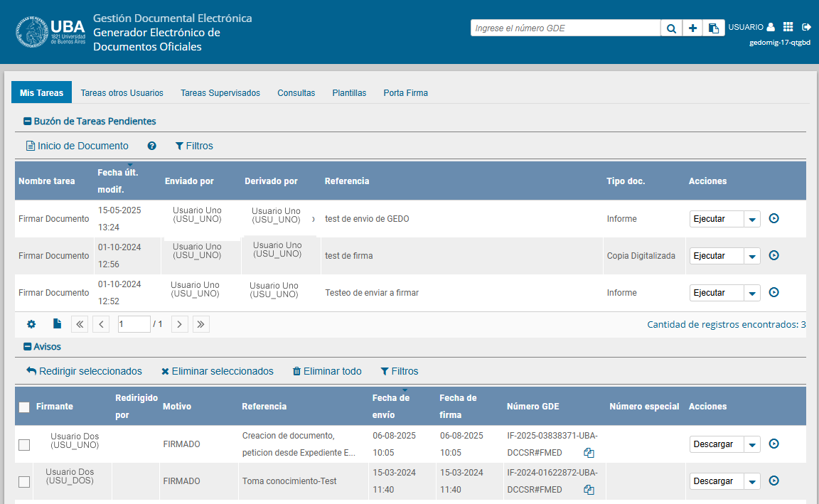Run the 'test de envio de GEDO' play icon
Image resolution: width=819 pixels, height=504 pixels.
774,218
